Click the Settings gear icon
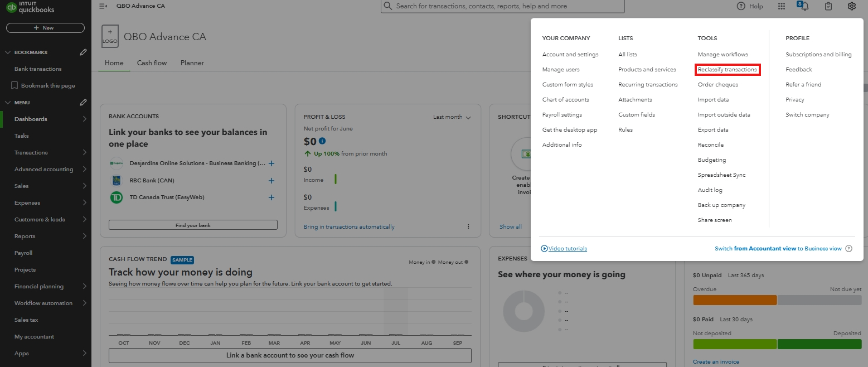868x367 pixels. coord(851,6)
